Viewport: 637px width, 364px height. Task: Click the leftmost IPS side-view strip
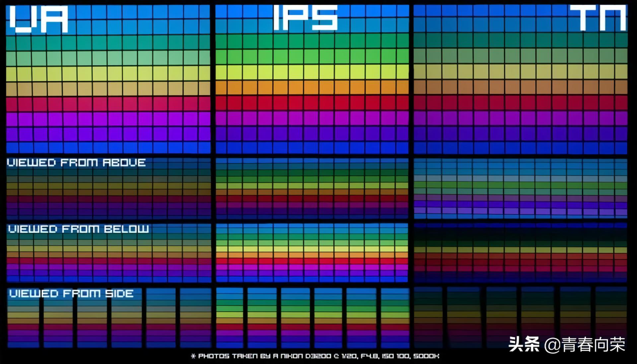point(230,318)
